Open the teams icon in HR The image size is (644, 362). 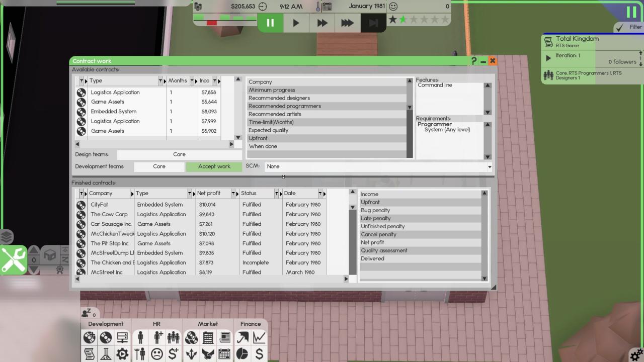[173, 337]
